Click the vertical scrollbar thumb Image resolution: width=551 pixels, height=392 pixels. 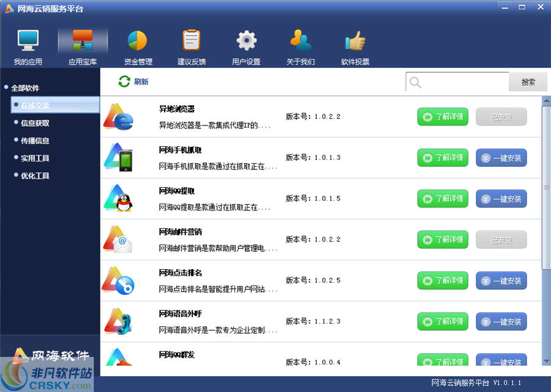(x=547, y=188)
